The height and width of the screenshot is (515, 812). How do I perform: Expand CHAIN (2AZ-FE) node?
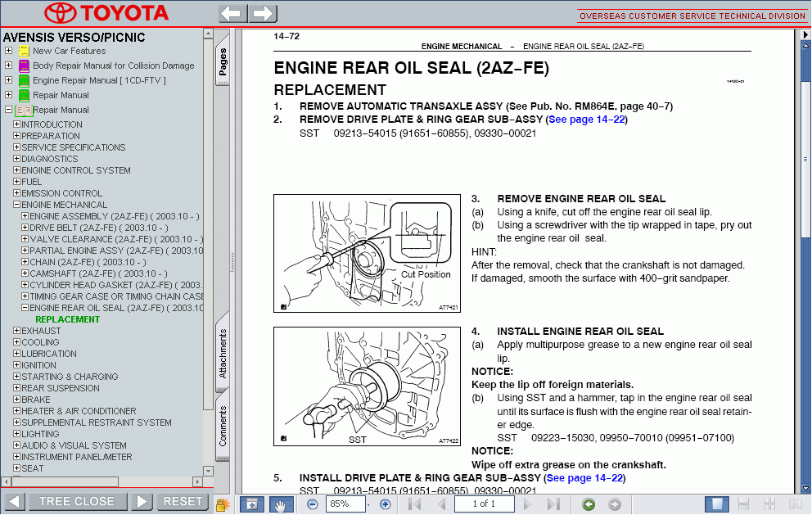point(25,262)
